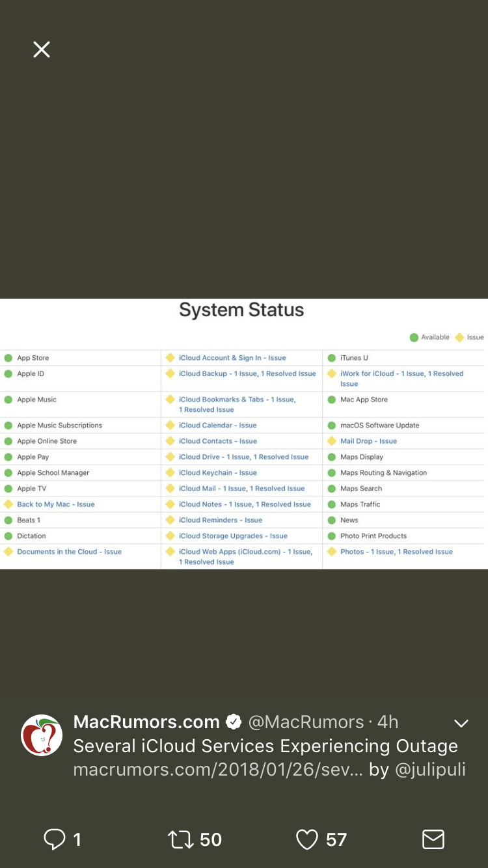
Task: Tap the yellow Issue legend diamond
Action: tap(459, 337)
